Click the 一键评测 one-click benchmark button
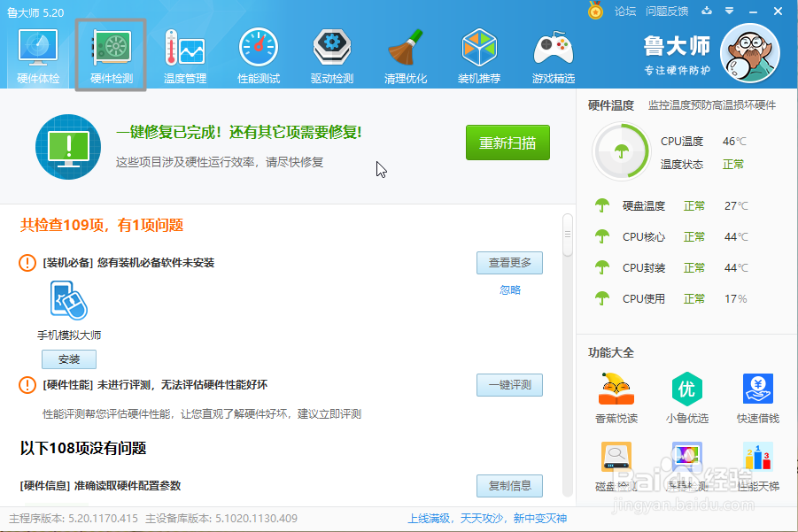The image size is (798, 532). [x=509, y=385]
